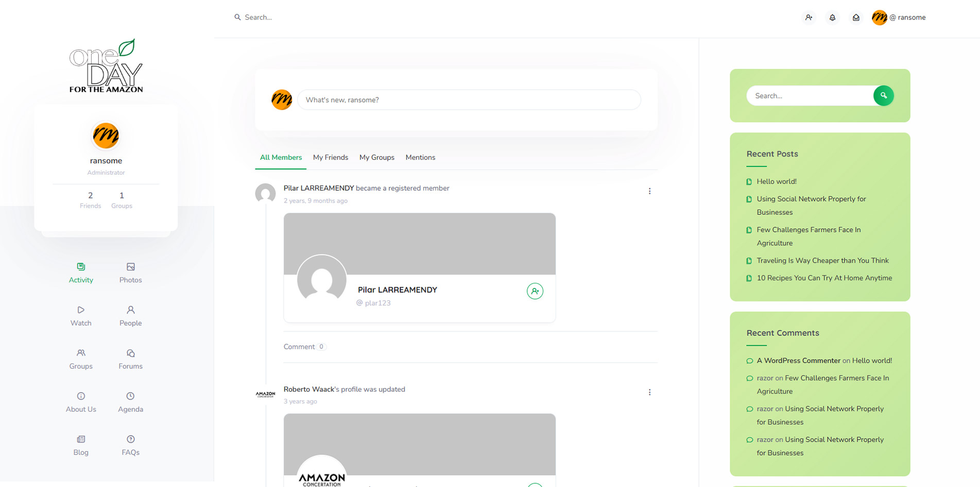Click Comment under Pilar's activity
The image size is (980, 487).
point(299,347)
